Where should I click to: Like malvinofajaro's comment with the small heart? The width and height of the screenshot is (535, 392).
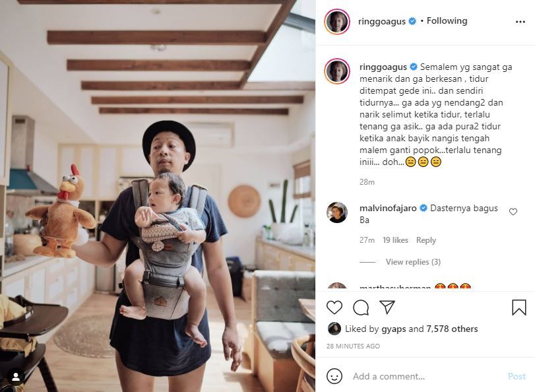pyautogui.click(x=513, y=212)
